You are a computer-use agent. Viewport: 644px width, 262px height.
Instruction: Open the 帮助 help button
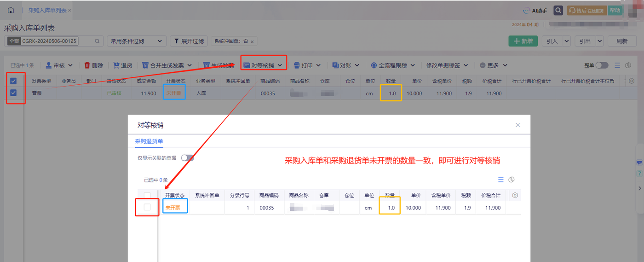click(615, 11)
